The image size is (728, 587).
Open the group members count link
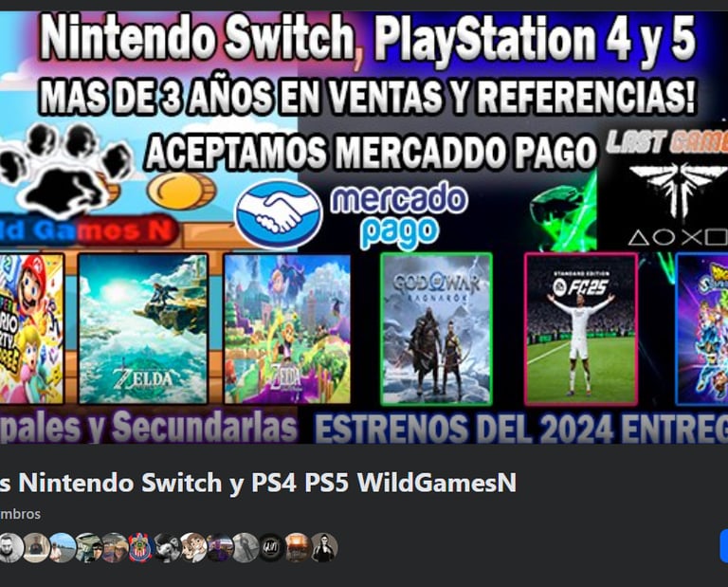[20, 514]
